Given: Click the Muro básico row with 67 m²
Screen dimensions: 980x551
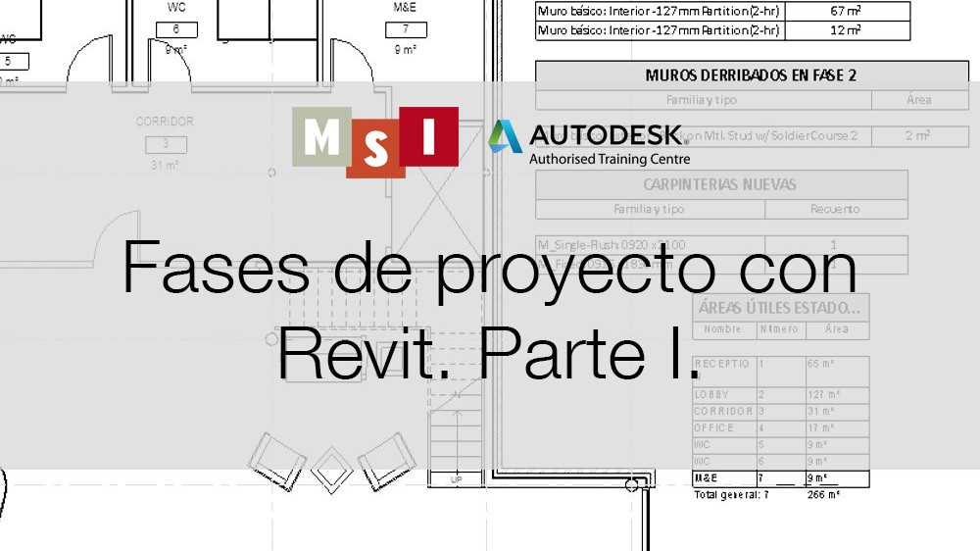Looking at the screenshot, I should click(x=722, y=11).
